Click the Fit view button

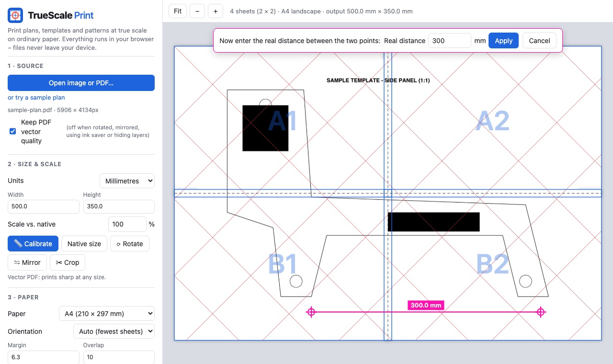pos(178,11)
